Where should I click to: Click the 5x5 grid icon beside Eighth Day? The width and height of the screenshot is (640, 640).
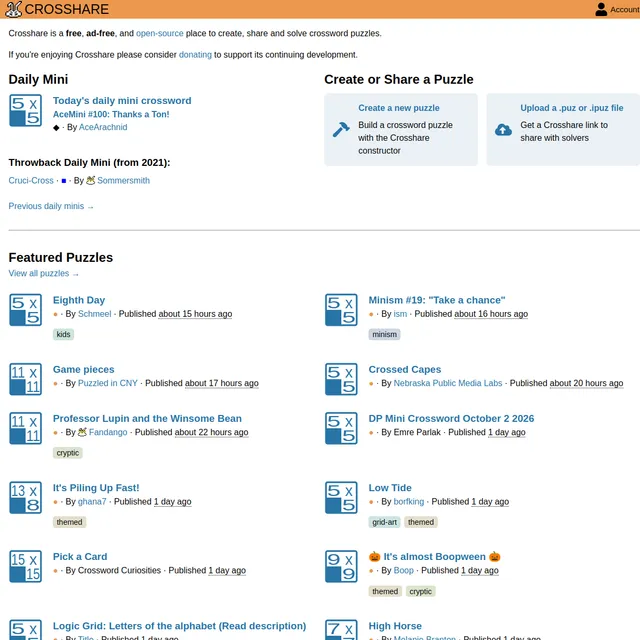25,310
